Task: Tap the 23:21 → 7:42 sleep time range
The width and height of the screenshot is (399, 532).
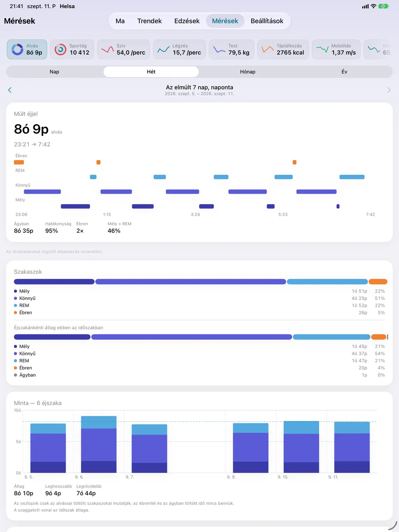Action: tap(32, 144)
